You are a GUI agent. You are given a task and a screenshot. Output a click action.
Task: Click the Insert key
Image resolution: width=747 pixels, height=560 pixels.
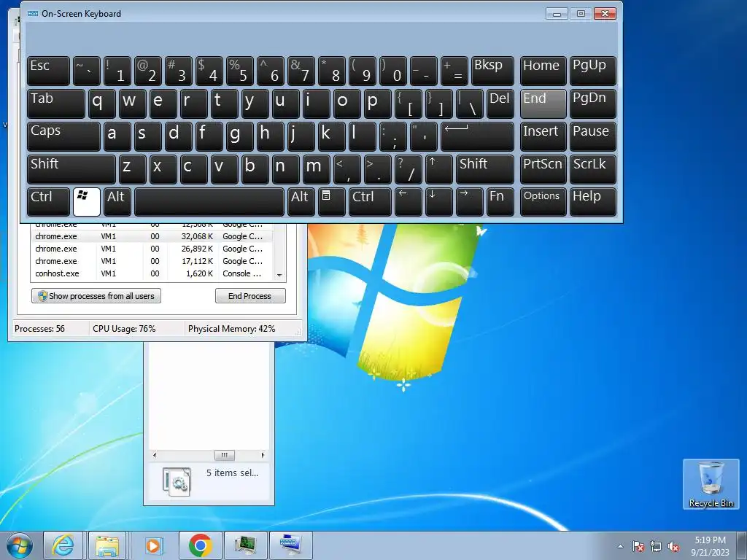[x=543, y=136]
